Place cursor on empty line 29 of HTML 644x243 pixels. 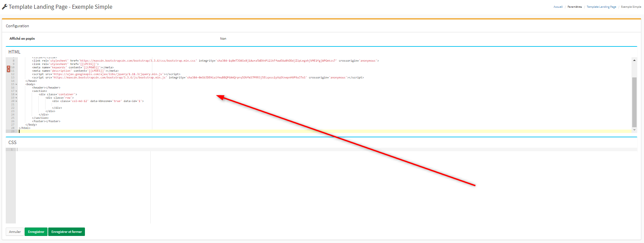(325, 131)
